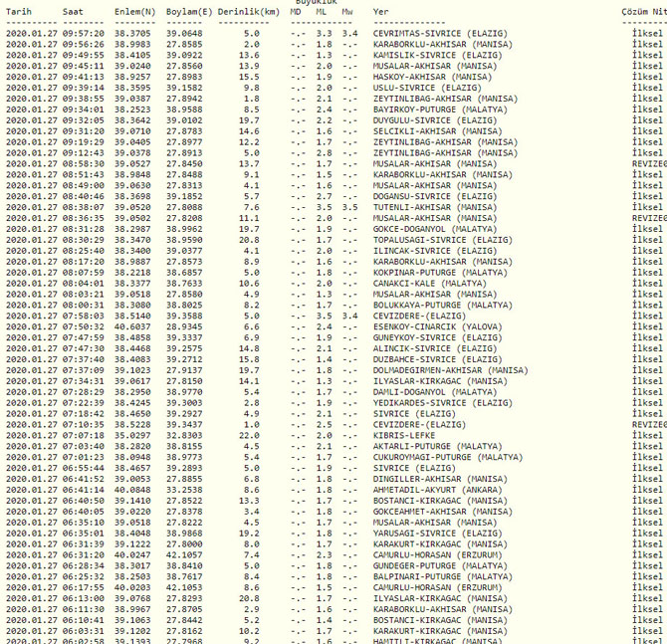667x644 pixels.
Task: Select location CEVRIMTAS-SIVRICE (ELAZIG)
Action: (440, 34)
